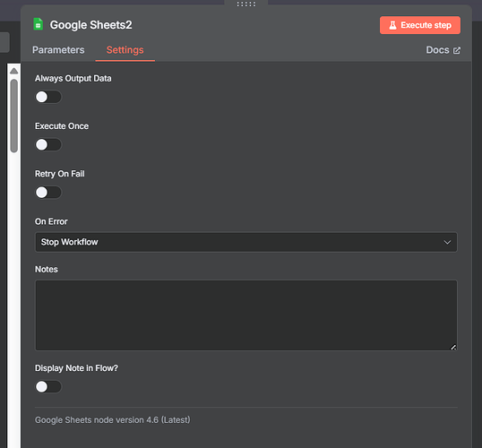Toggle Display Note in Flow switch
Image resolution: width=482 pixels, height=448 pixels.
click(x=48, y=386)
